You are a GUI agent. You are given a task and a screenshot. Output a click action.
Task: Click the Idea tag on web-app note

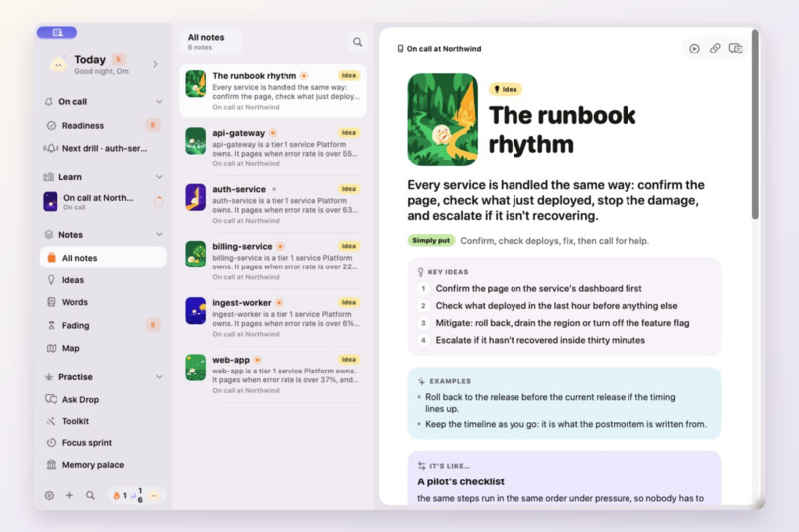349,359
